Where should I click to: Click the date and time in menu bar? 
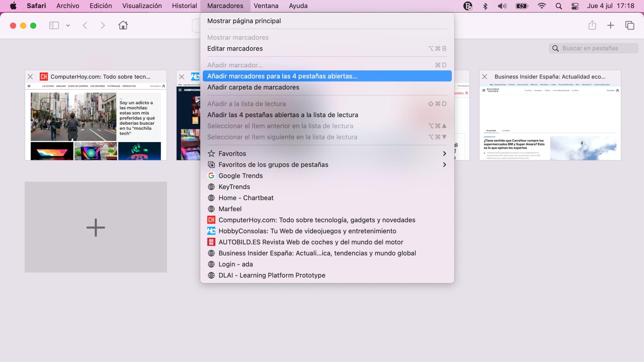(611, 6)
